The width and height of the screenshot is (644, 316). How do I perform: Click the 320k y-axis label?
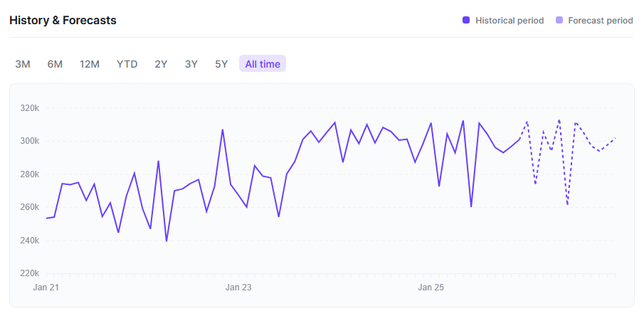(x=29, y=108)
